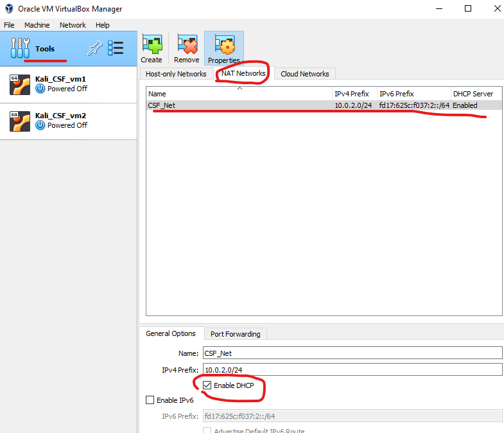Click the Kali_CSF_vm1 machine icon

coord(20,85)
